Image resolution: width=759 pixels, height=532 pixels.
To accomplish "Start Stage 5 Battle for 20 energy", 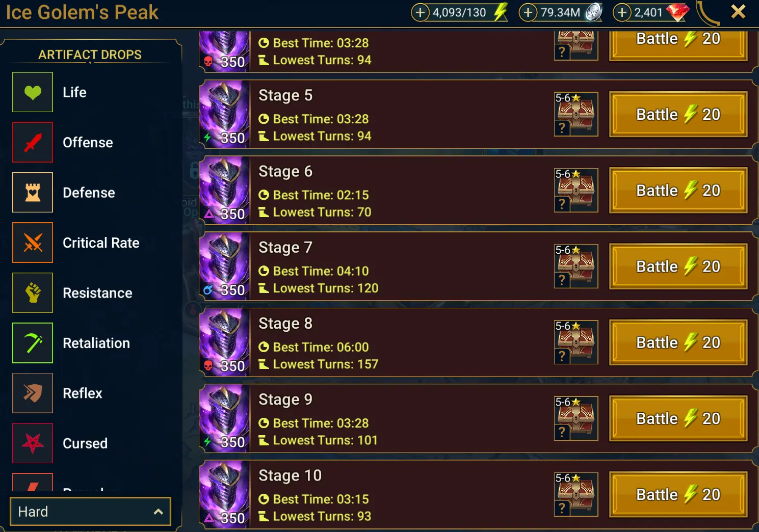I will coord(678,114).
